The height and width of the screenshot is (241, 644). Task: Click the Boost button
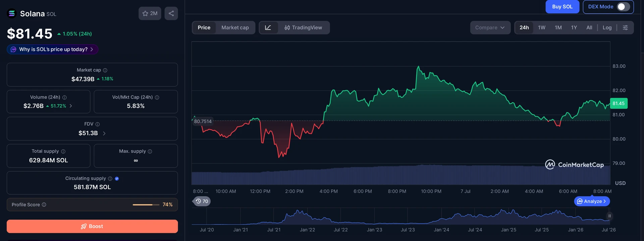coord(92,226)
